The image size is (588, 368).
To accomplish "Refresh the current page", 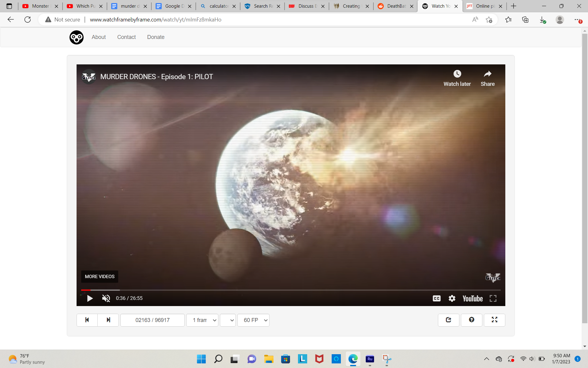I will click(28, 20).
